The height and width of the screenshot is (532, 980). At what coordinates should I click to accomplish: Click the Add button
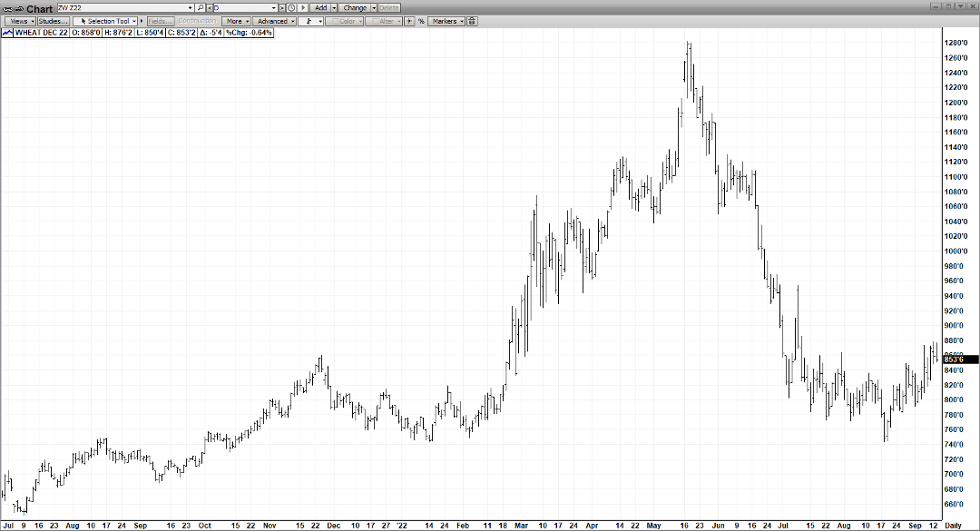[320, 7]
